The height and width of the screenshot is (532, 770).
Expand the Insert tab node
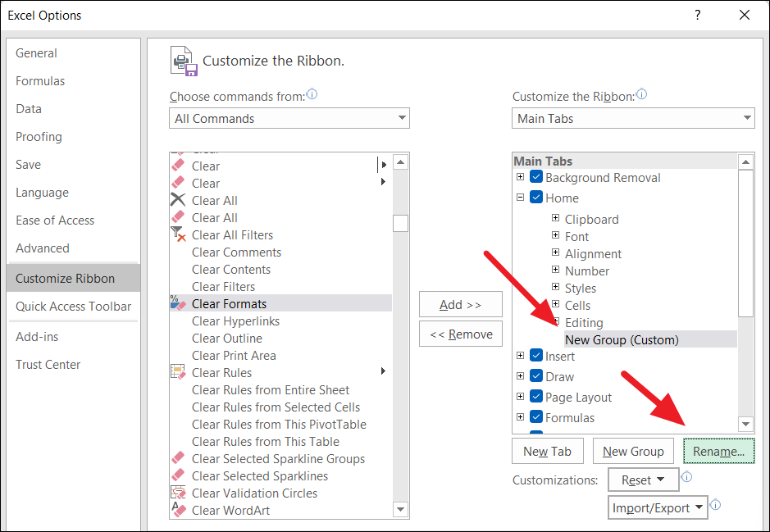tap(521, 355)
